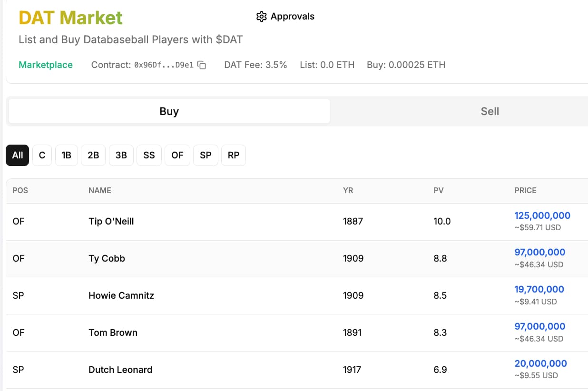Screen dimensions: 588x391
Task: Show only OF outfielders
Action: click(177, 156)
